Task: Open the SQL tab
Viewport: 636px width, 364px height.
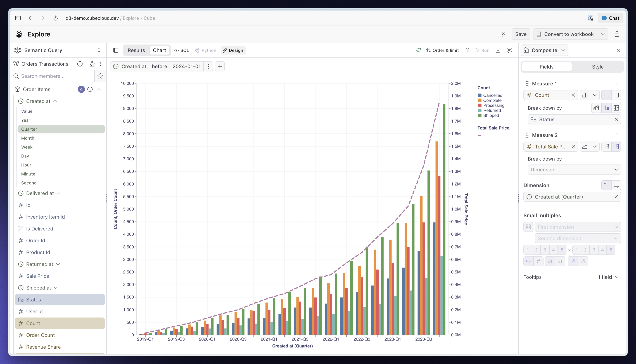Action: tap(182, 50)
